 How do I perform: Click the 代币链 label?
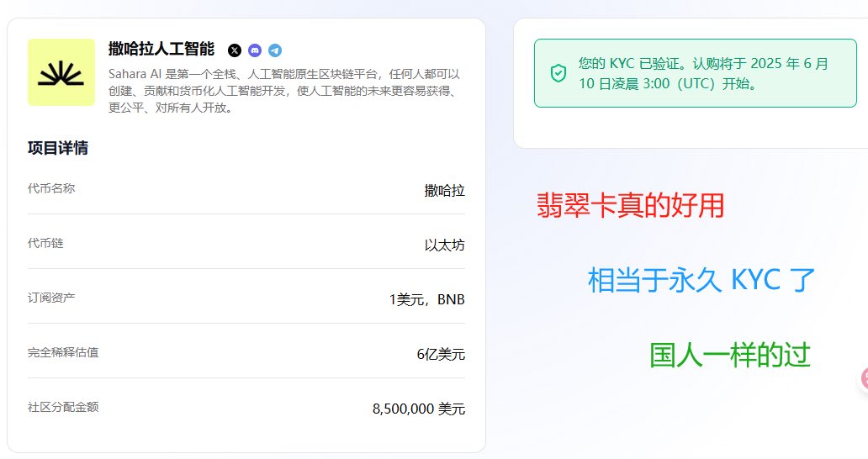pyautogui.click(x=45, y=243)
